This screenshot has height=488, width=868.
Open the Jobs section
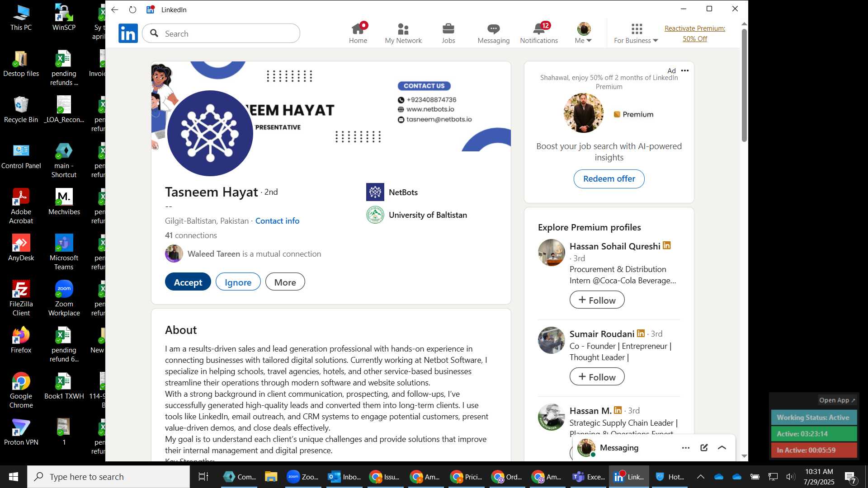click(448, 33)
